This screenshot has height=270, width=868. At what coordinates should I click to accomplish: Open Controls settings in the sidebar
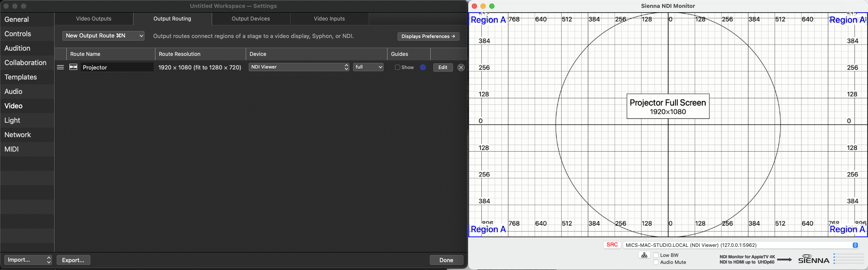coord(27,34)
